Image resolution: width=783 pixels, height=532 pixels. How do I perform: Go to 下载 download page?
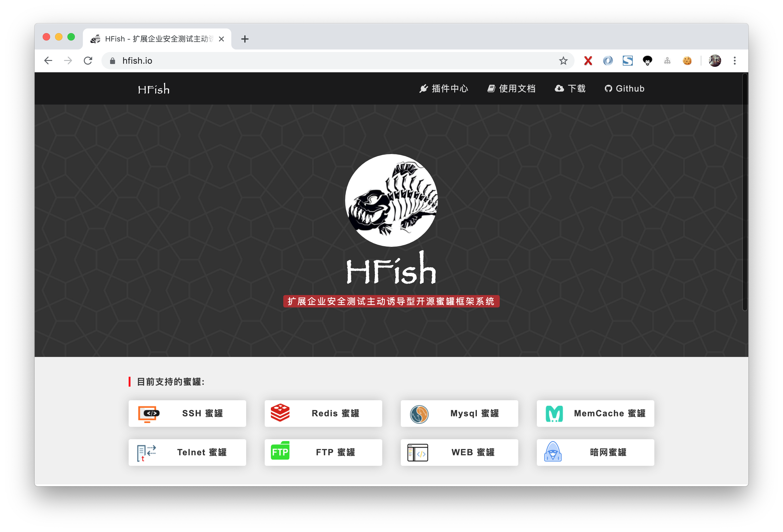click(570, 88)
